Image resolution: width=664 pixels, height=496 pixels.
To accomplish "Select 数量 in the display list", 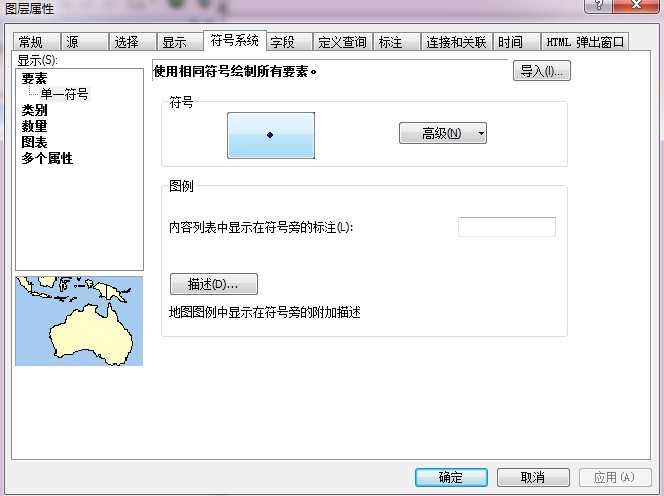I will click(x=34, y=126).
